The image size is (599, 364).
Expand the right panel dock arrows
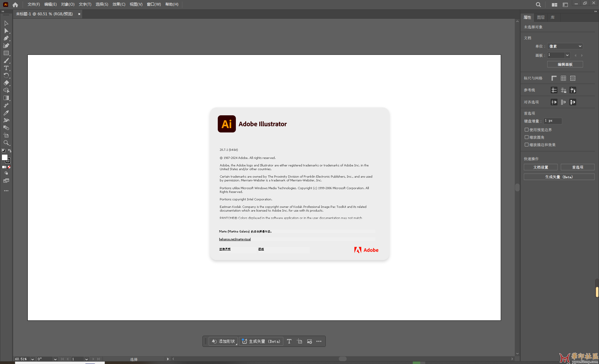point(595,11)
